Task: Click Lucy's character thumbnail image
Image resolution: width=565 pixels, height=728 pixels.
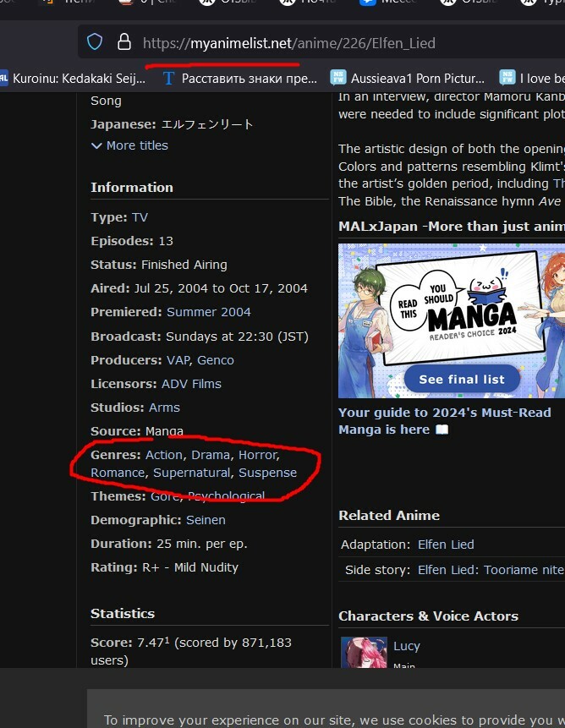Action: (364, 653)
